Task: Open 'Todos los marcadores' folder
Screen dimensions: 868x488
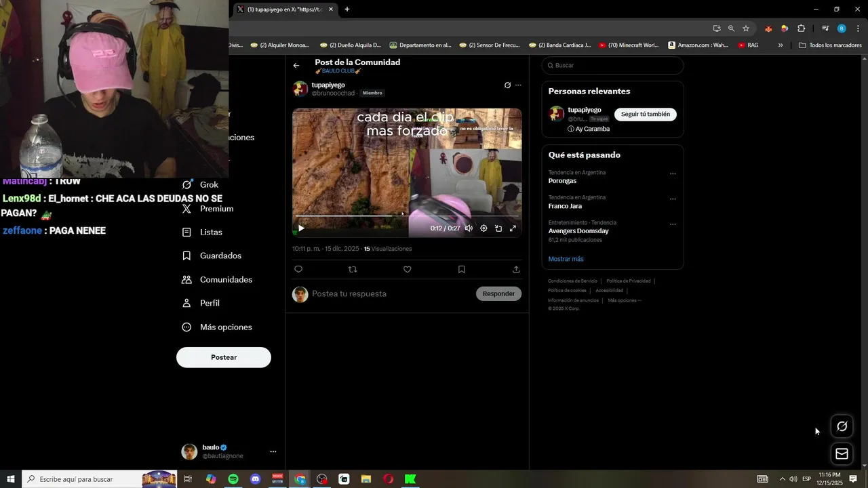Action: pos(830,45)
